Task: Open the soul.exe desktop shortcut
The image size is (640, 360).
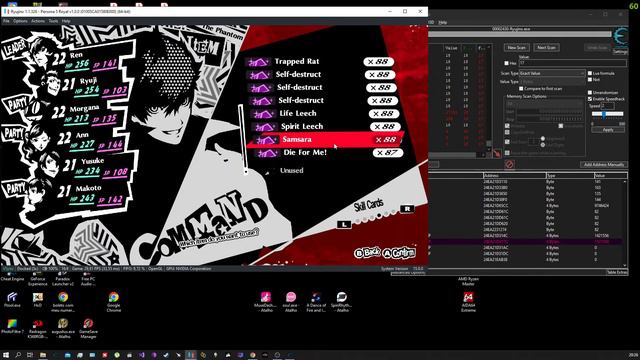Action: point(291,302)
